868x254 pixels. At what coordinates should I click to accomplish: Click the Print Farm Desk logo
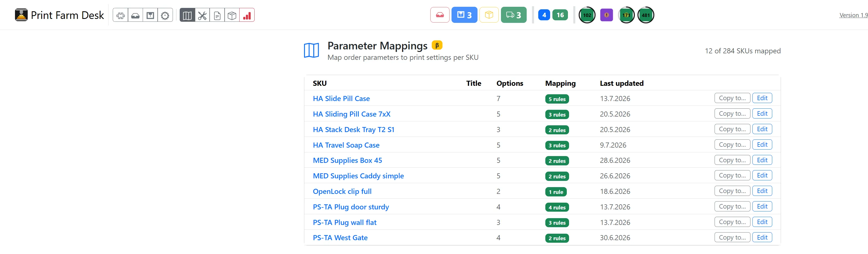point(21,15)
